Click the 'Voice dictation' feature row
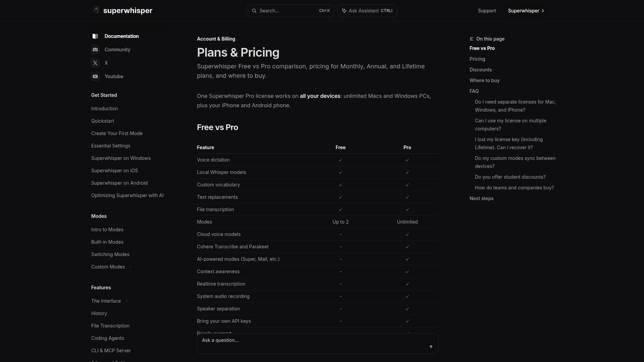Screen dimensions: 644x362 click(318, 160)
